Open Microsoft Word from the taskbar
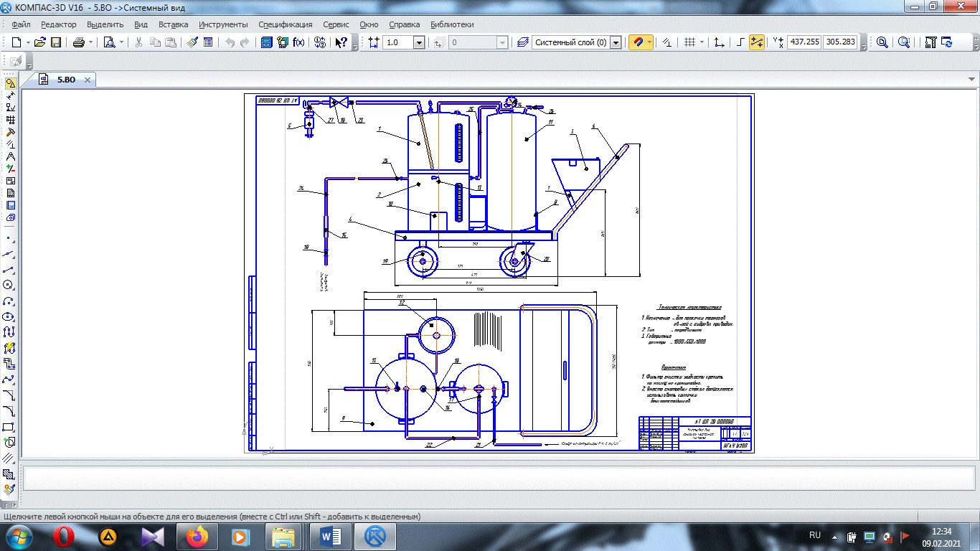 click(x=331, y=535)
